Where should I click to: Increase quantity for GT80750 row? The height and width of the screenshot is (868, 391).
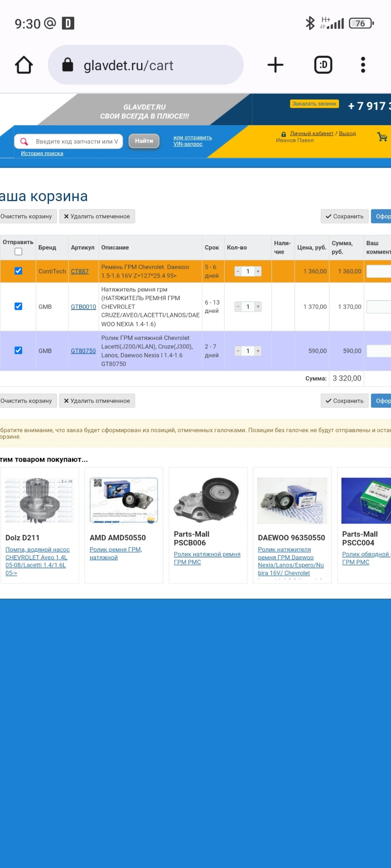point(258,351)
